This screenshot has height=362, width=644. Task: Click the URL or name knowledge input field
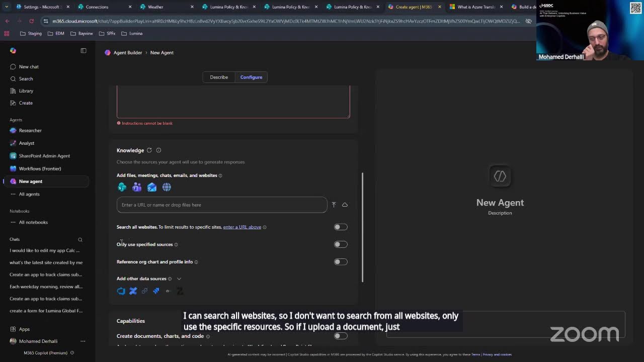point(222,205)
